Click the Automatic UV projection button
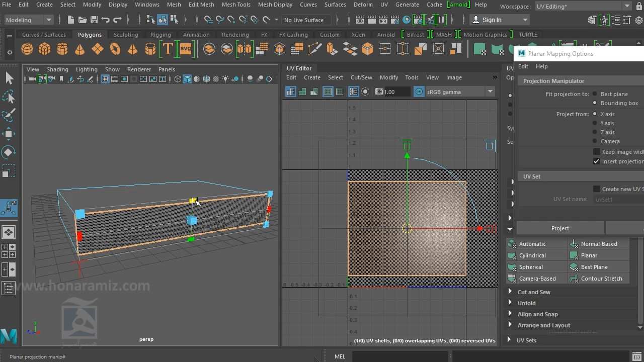 coord(537,244)
